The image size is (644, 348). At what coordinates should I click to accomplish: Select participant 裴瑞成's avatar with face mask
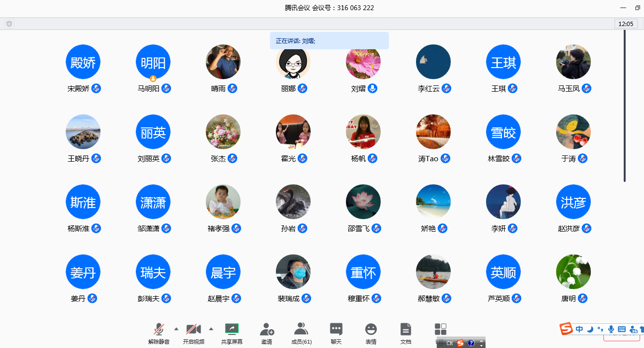click(293, 272)
